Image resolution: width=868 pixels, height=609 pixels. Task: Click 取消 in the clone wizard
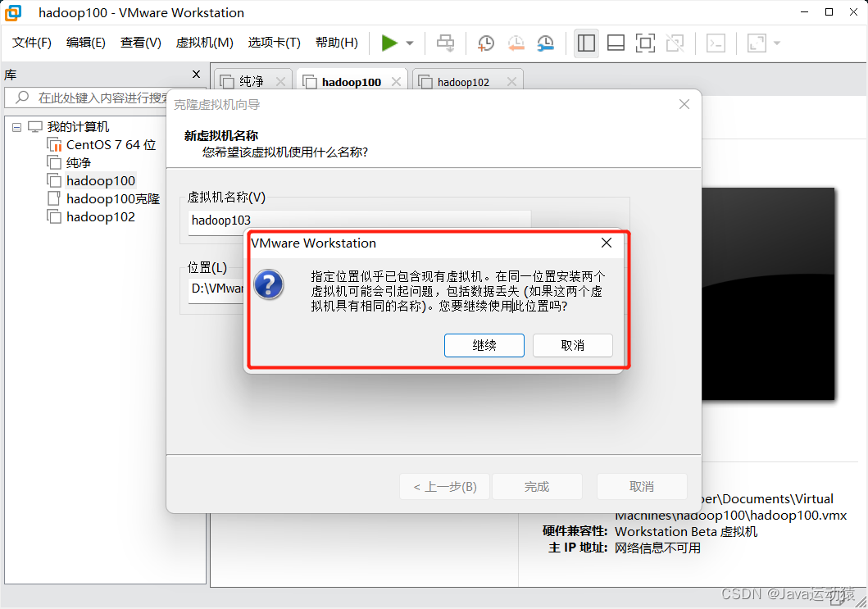(642, 487)
